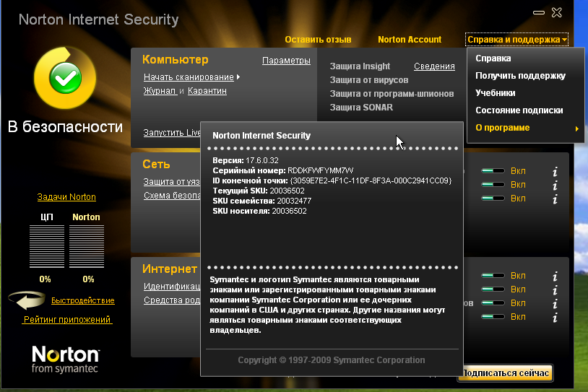Open info icon for third Internet row

pos(555,303)
